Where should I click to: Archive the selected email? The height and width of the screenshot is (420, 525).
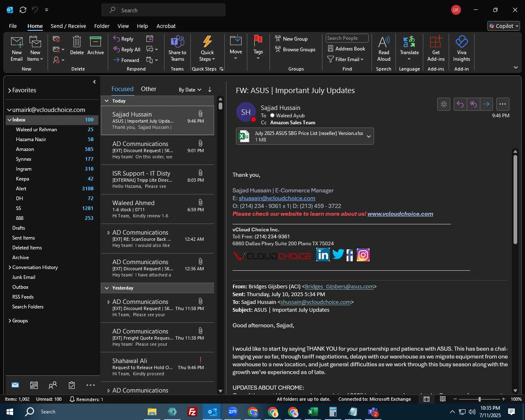96,45
